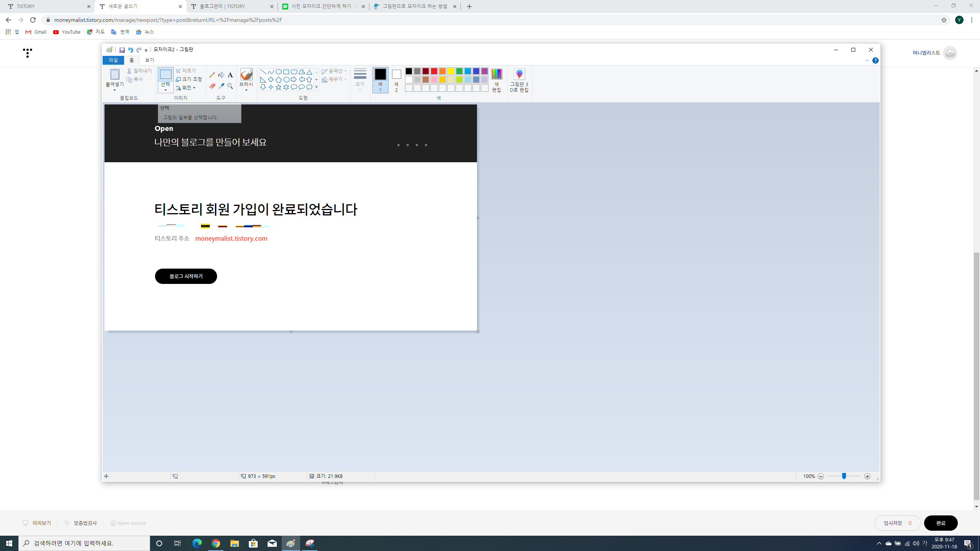The height and width of the screenshot is (551, 980).
Task: Open Microsoft Edge from the taskbar
Action: pos(197,543)
